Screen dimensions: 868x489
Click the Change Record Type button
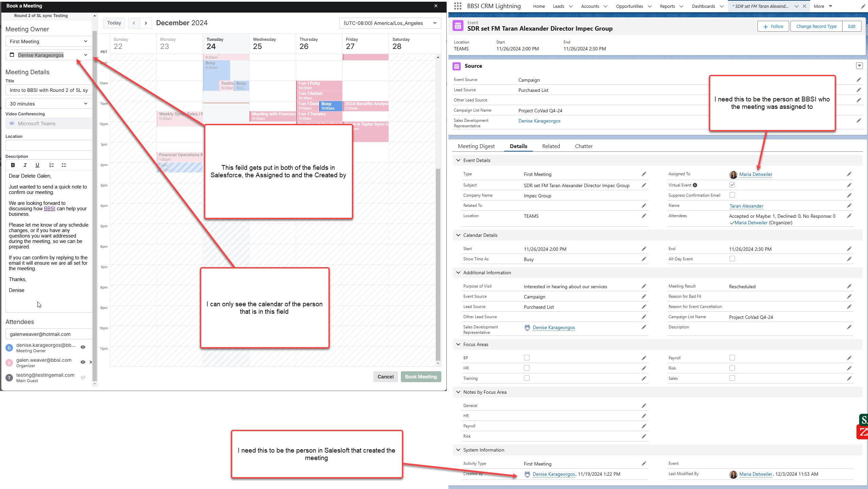816,26
